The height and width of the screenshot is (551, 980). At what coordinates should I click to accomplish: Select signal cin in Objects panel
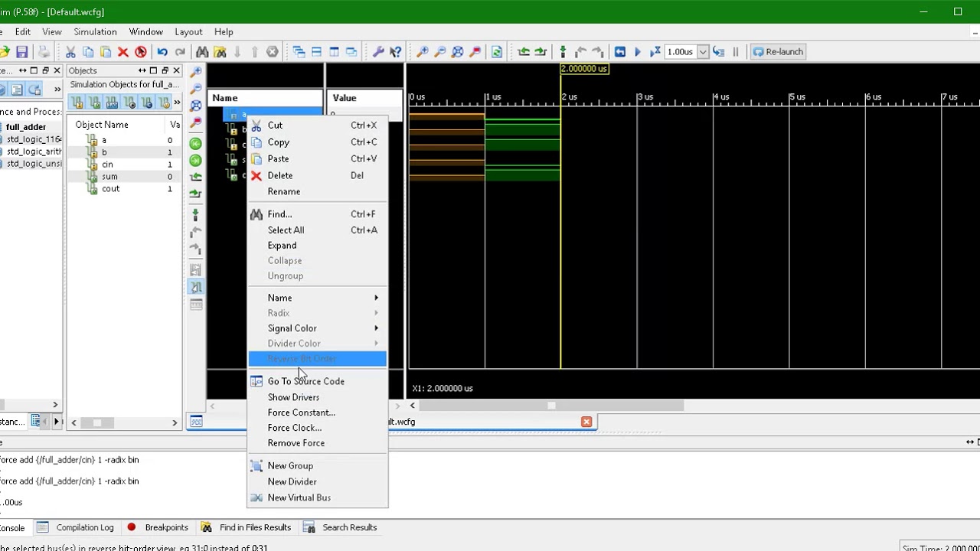click(x=107, y=165)
